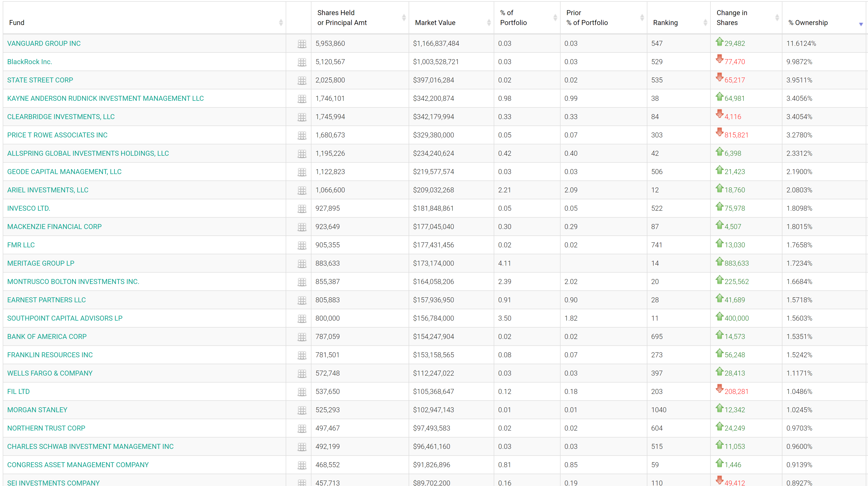Open ALLSPRING GLOBAL INVESTMENTS HOLDINGS link
868x486 pixels.
[88, 153]
